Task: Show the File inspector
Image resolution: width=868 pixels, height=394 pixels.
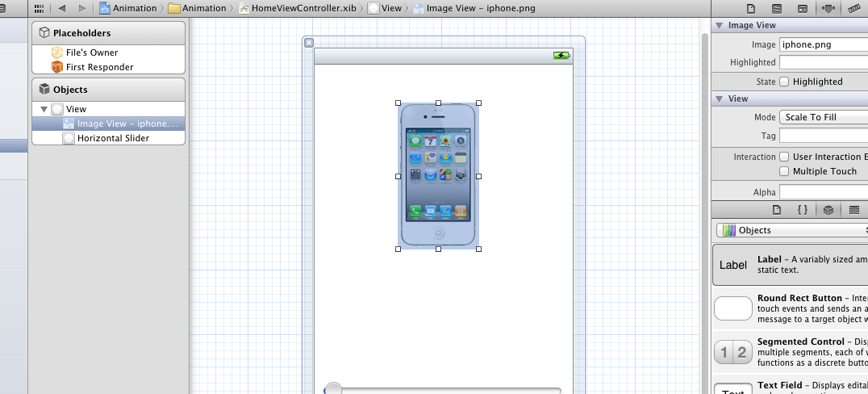Action: 751,8
